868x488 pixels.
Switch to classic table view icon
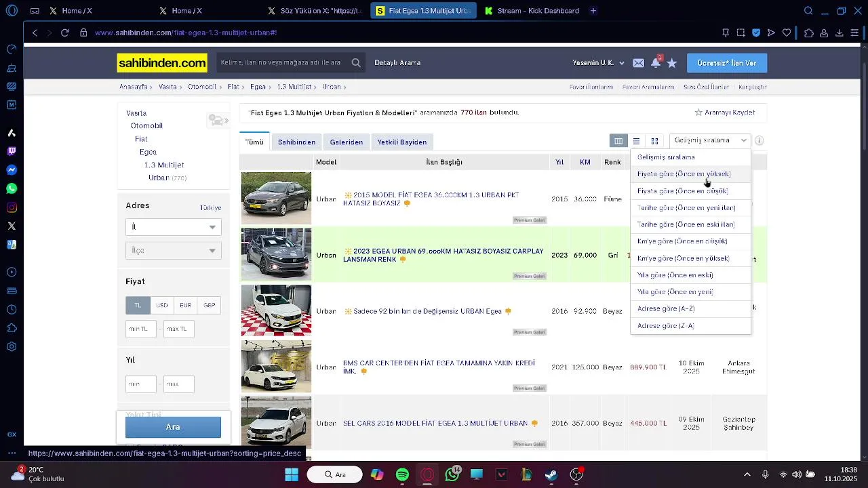click(618, 141)
